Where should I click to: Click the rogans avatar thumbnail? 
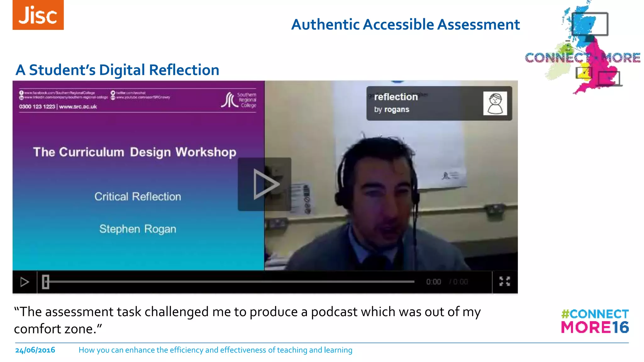point(495,103)
